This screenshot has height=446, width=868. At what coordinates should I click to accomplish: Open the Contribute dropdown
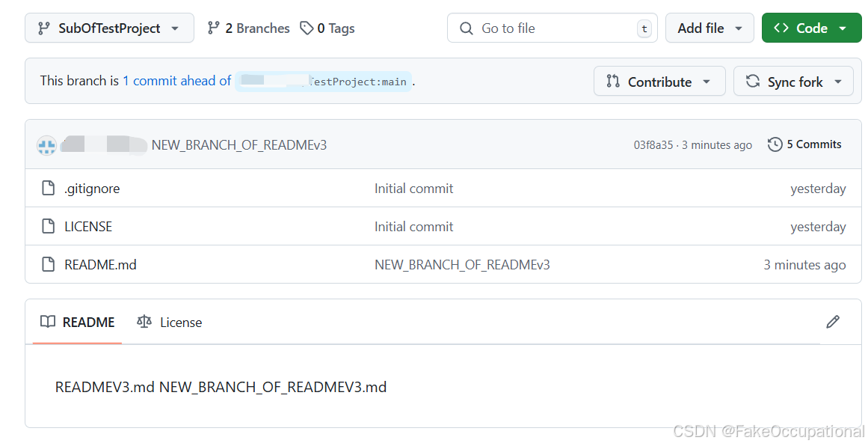(x=659, y=82)
